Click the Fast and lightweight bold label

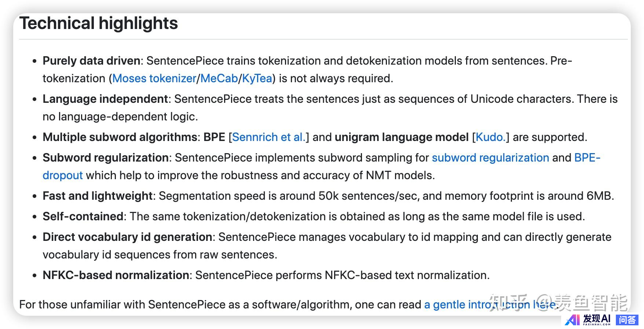pos(98,196)
